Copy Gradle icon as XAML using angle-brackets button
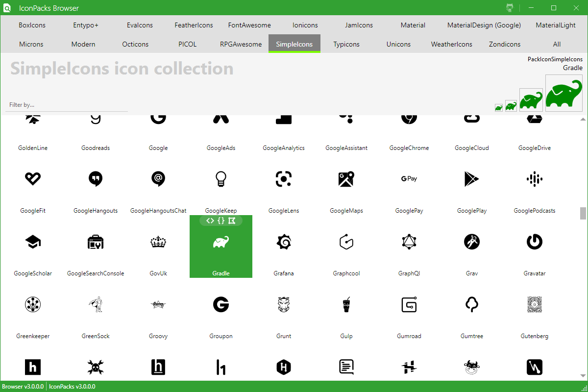The height and width of the screenshot is (392, 588). point(210,221)
